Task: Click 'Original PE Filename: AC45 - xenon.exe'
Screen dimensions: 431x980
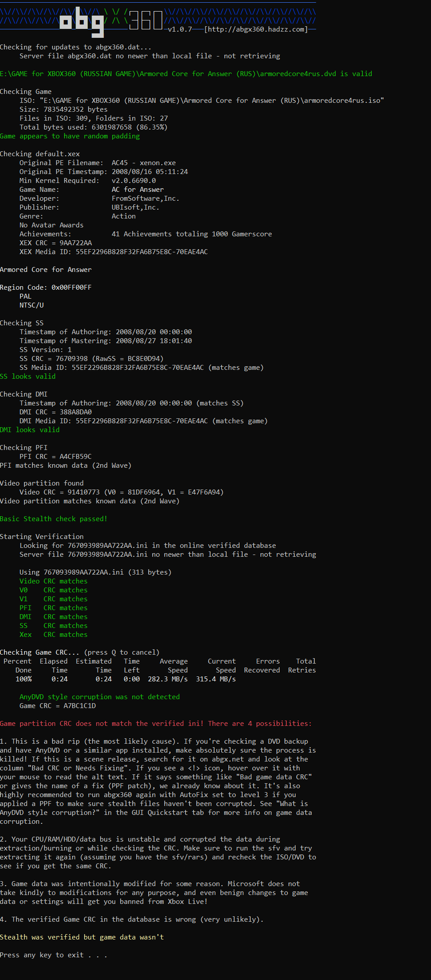Action: (x=98, y=163)
